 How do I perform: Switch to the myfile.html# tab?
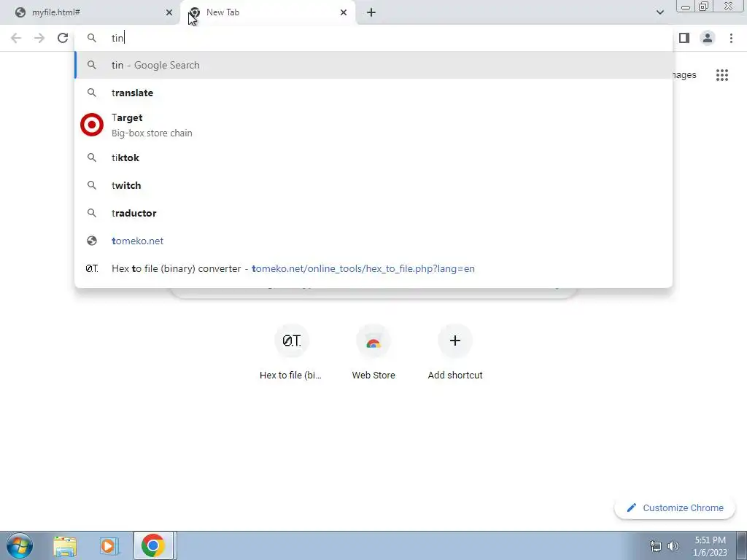[90, 12]
